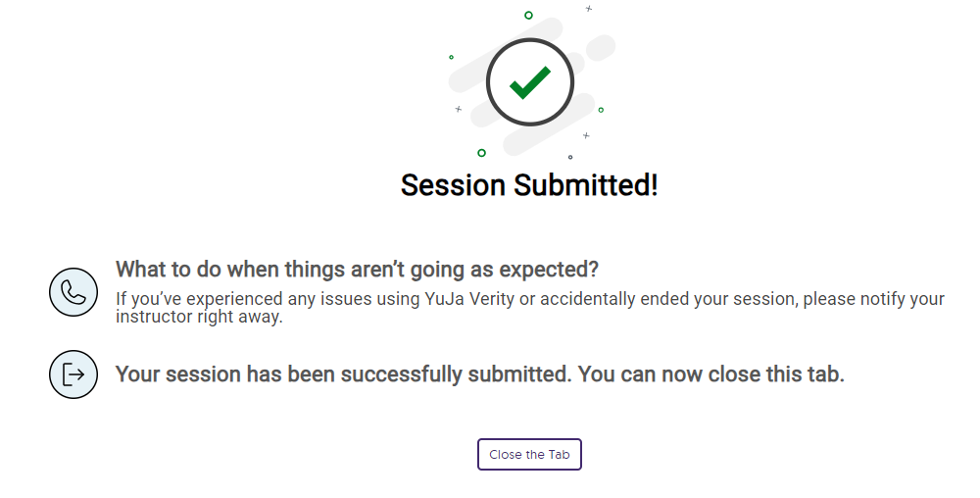Click the gray x mark lower right of checkmark

(x=586, y=135)
